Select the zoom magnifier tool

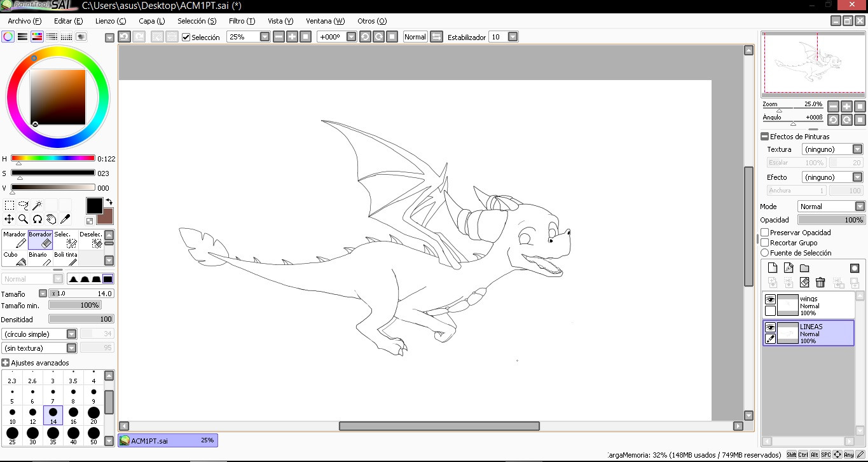point(24,219)
